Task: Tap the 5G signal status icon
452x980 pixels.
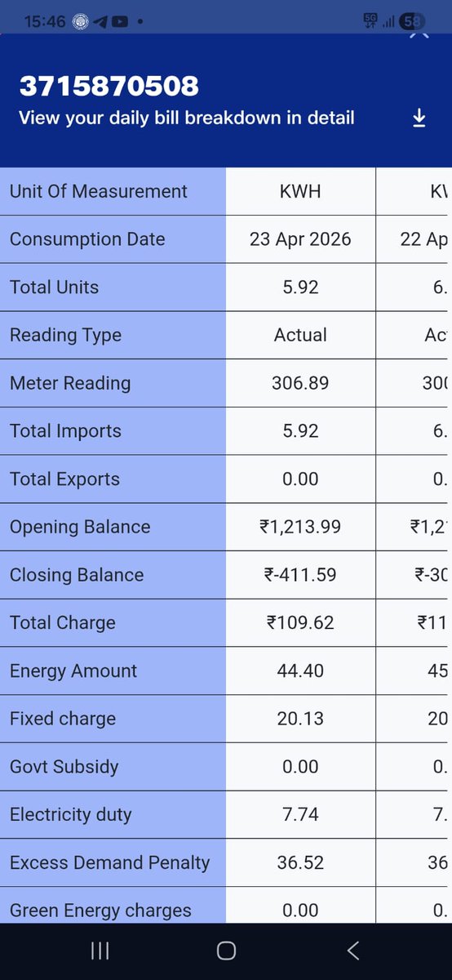Action: click(371, 22)
